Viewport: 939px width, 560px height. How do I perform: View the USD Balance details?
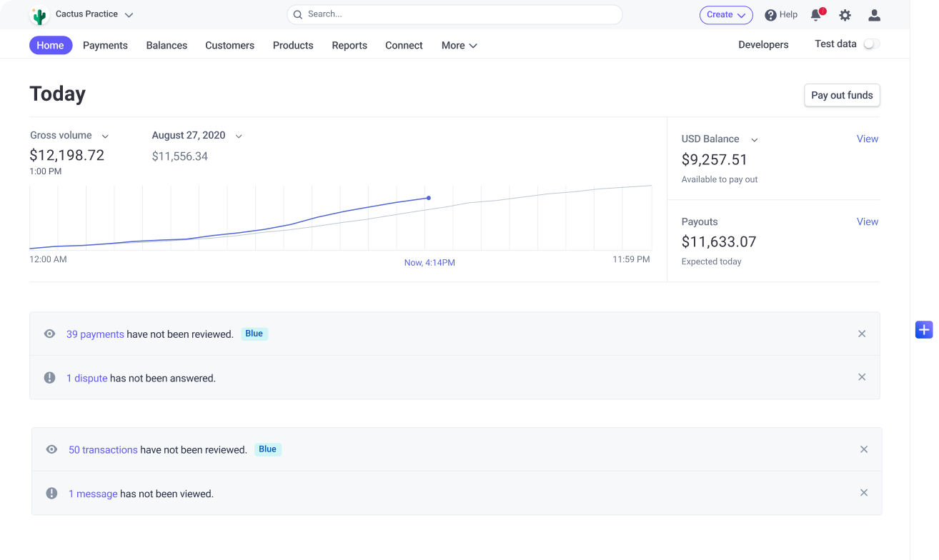coord(867,139)
